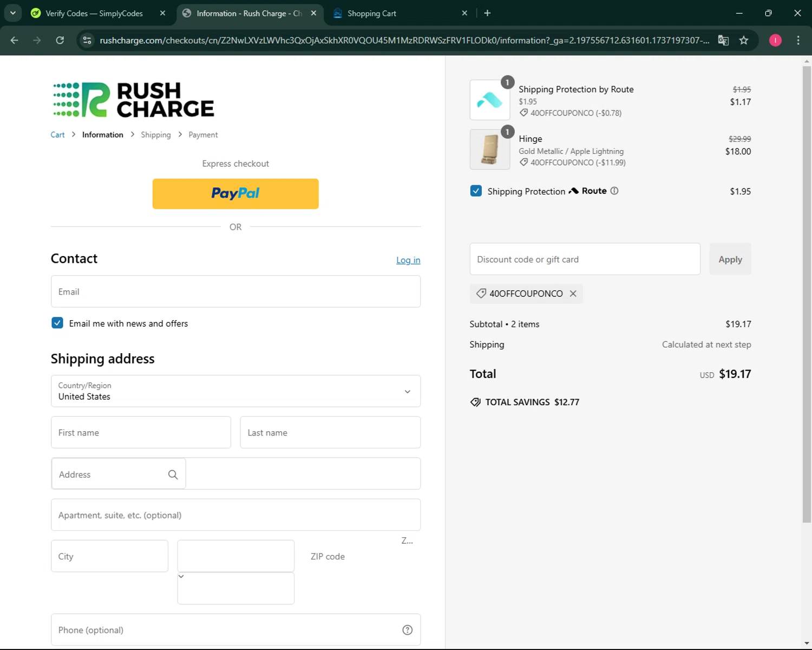The image size is (812, 650).
Task: Click the scrollbar up arrow
Action: click(x=807, y=61)
